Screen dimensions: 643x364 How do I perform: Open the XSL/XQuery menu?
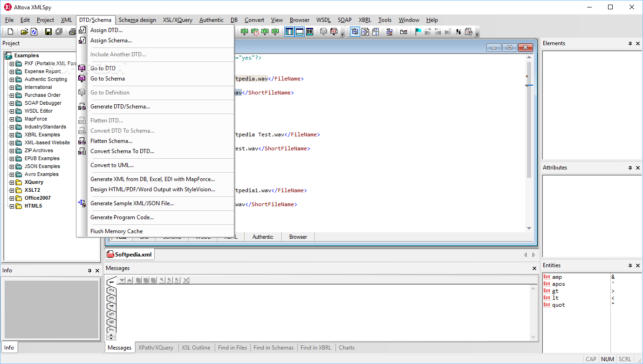(x=178, y=20)
